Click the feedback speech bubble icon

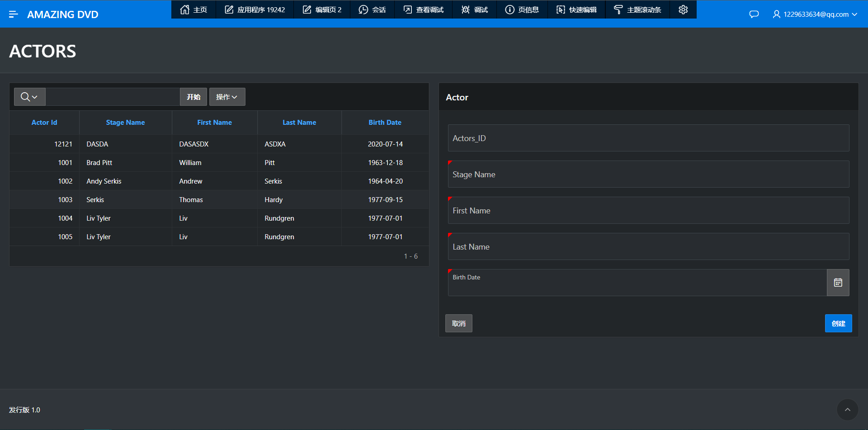click(754, 14)
